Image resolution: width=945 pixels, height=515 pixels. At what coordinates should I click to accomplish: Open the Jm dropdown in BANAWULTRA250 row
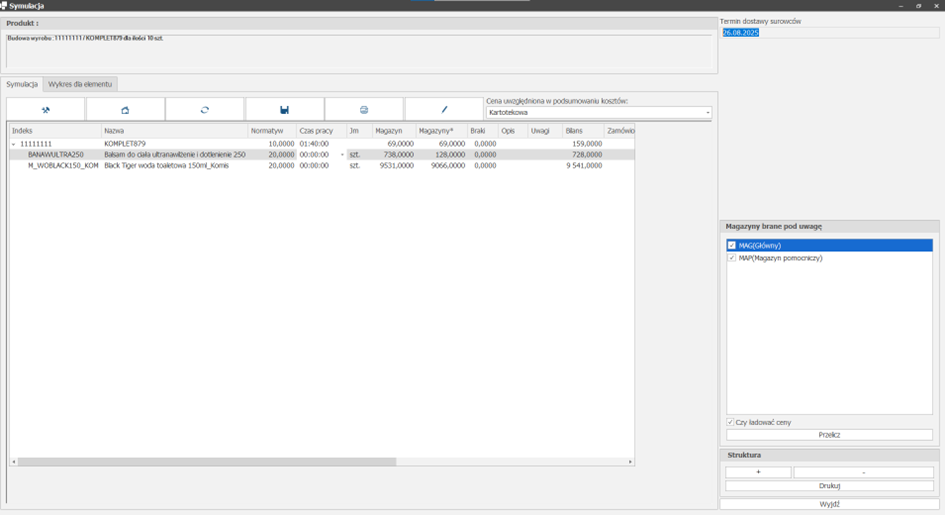[x=342, y=155]
